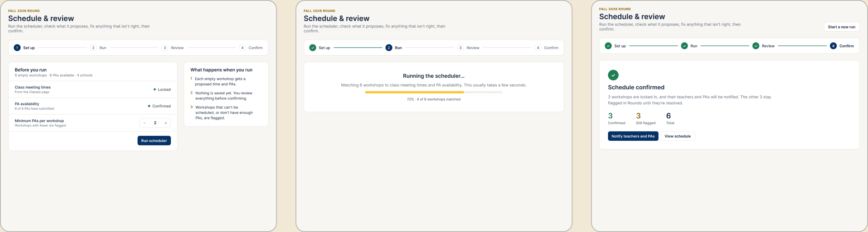Viewport: 868px width, 232px height.
Task: Click the What happens when you run heading
Action: pos(221,70)
